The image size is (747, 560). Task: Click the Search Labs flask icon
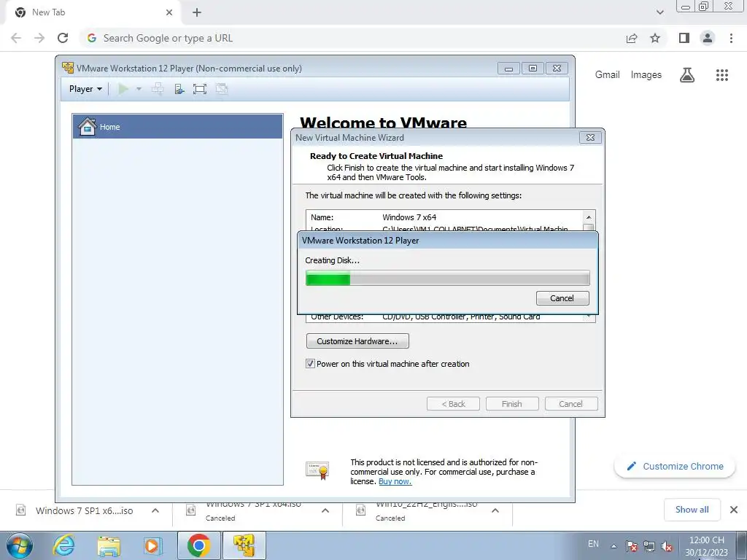pos(687,75)
